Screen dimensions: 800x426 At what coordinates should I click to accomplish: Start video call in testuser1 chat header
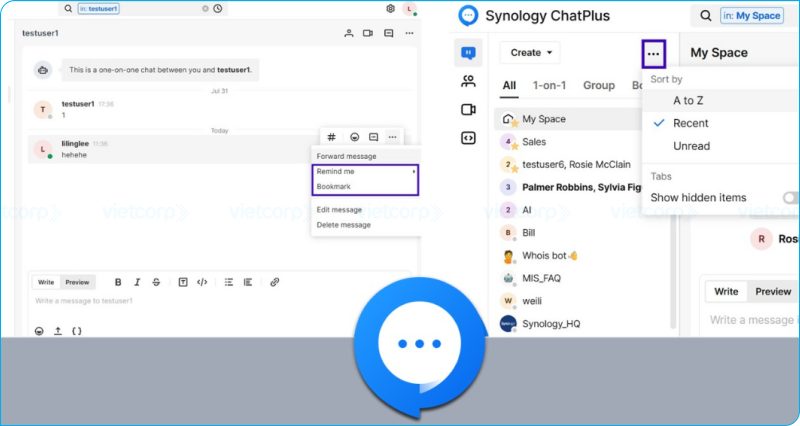click(368, 33)
